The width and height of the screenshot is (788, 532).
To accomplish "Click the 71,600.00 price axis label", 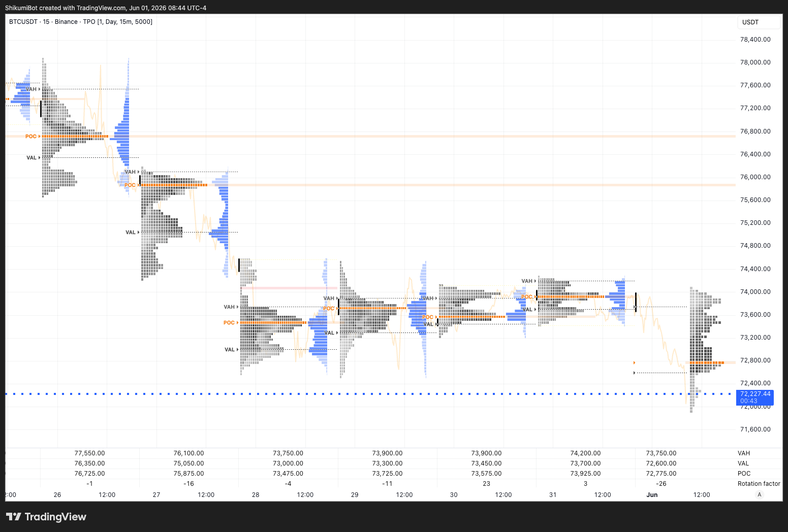I will point(755,429).
